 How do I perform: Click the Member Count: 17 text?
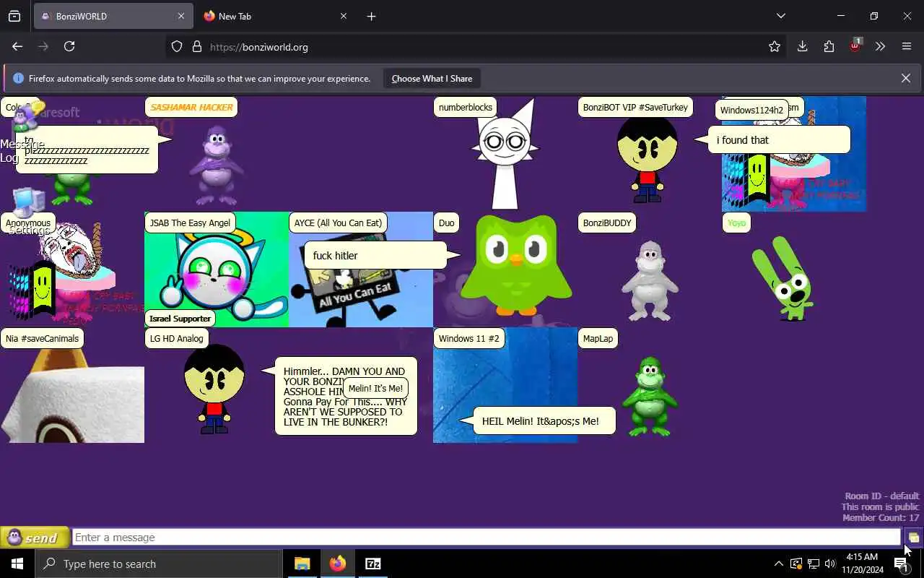pyautogui.click(x=881, y=518)
